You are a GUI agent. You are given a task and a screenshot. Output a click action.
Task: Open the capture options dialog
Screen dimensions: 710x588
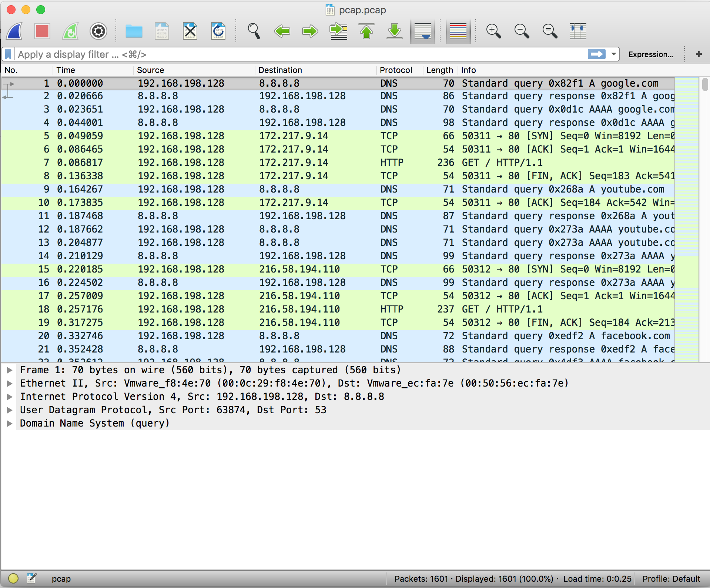[x=98, y=31]
